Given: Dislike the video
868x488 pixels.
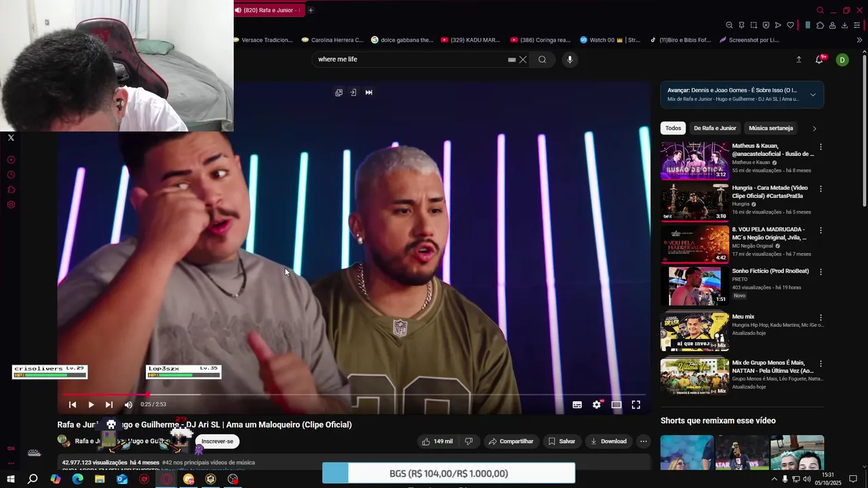Looking at the screenshot, I should tap(469, 441).
